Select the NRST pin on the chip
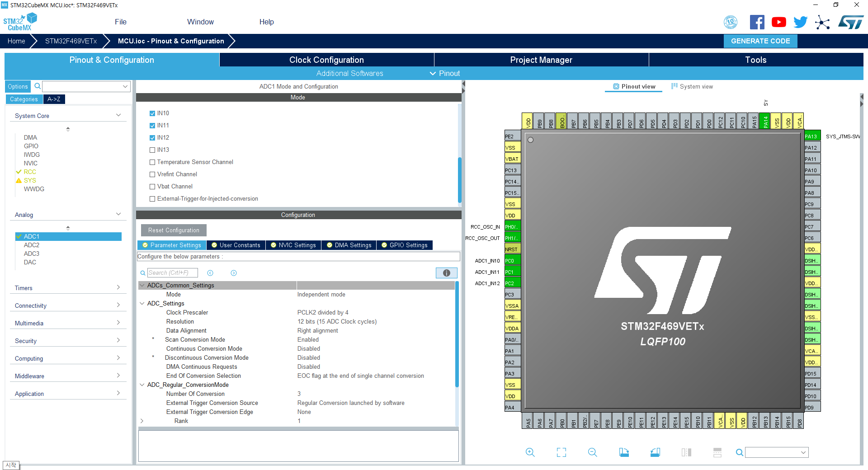Viewport: 868px width, 470px height. pyautogui.click(x=513, y=249)
